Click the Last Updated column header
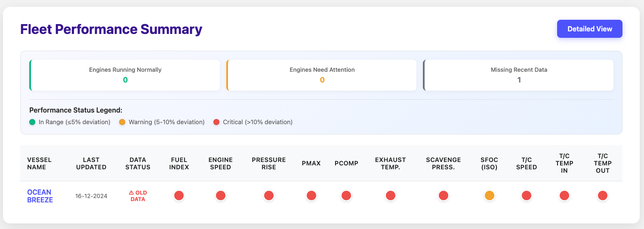The width and height of the screenshot is (644, 229). (x=91, y=163)
